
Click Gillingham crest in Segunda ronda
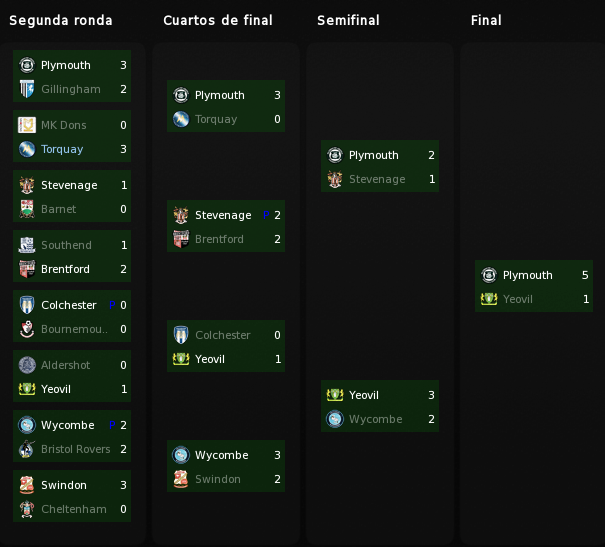27,89
